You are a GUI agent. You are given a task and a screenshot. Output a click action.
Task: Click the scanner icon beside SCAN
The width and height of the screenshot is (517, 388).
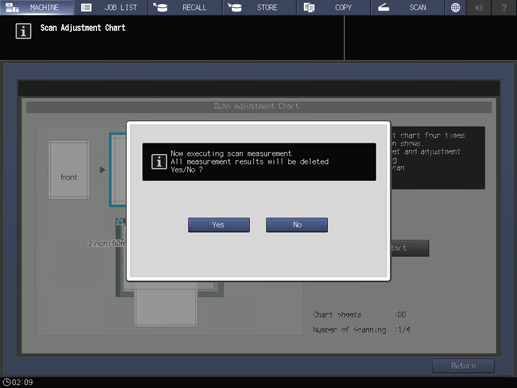coord(383,7)
